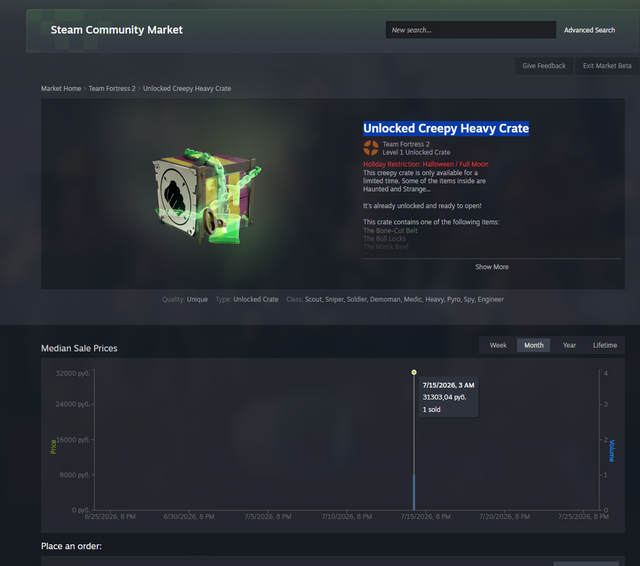Click the Exit Market Beta button
This screenshot has width=640, height=566.
(x=607, y=66)
